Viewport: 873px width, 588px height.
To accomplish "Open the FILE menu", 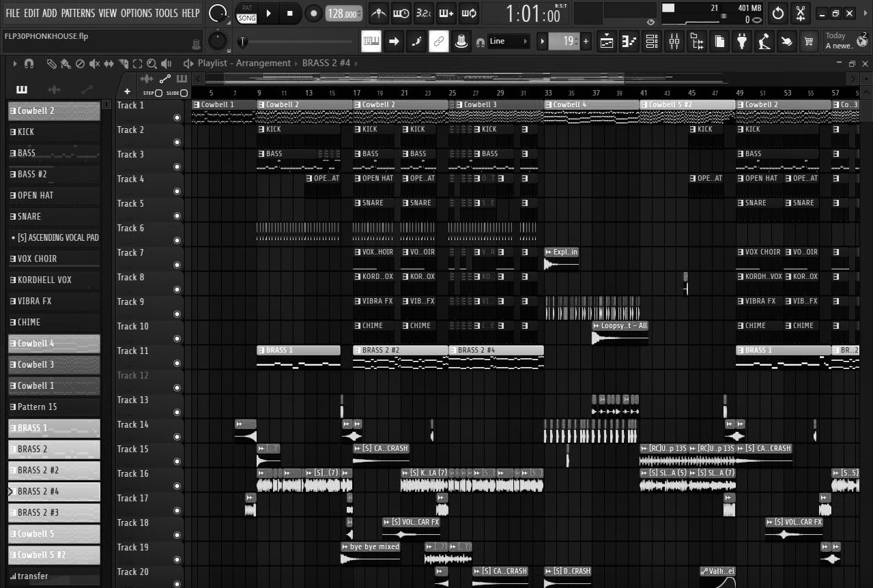I will [13, 13].
